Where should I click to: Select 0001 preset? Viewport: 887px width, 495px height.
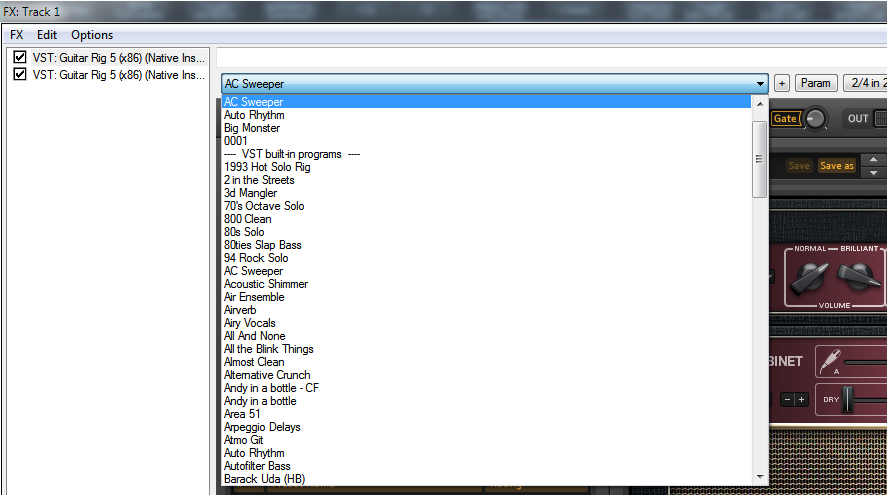[x=486, y=141]
